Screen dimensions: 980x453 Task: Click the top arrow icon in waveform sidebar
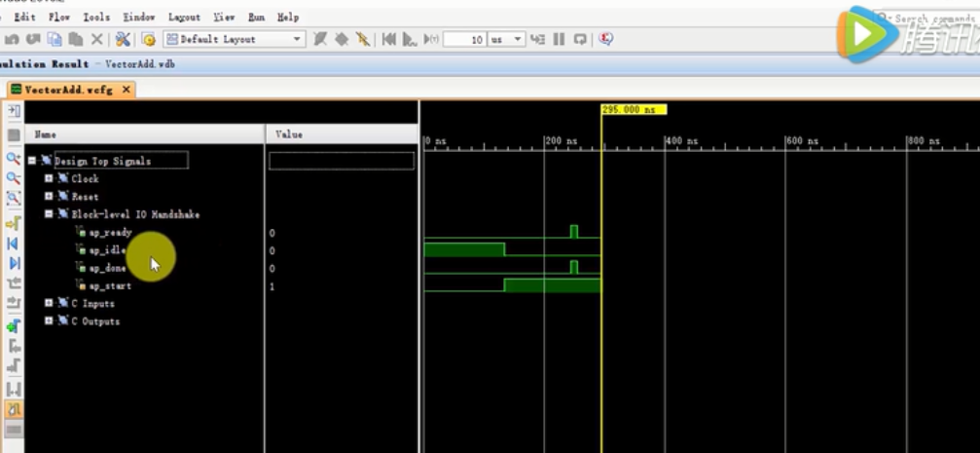point(14,111)
